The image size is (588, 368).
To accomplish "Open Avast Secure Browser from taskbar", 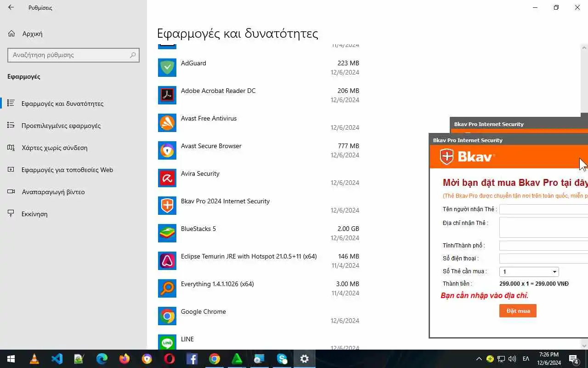I will 147,359.
